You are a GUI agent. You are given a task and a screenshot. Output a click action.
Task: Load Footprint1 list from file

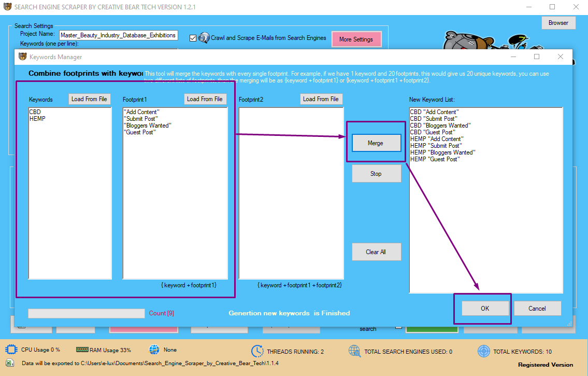click(205, 99)
